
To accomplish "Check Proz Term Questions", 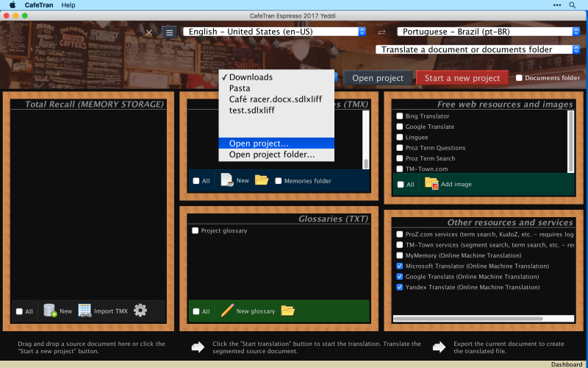I will (400, 148).
